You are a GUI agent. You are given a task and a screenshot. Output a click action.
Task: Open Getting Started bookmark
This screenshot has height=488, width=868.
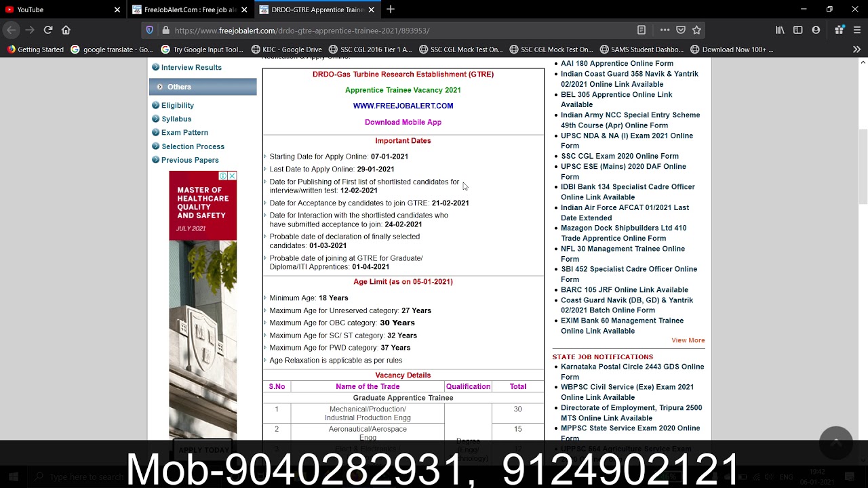35,49
